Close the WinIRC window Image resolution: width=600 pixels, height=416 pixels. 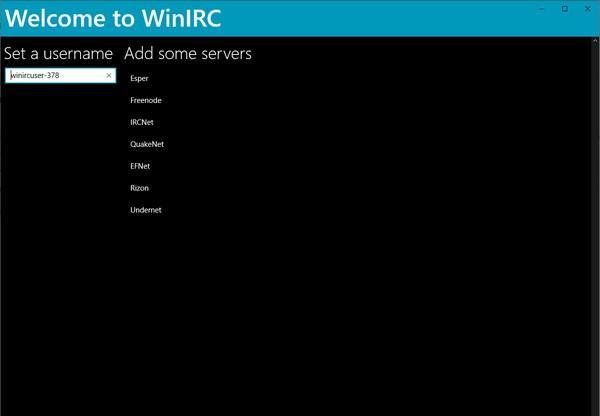click(588, 9)
